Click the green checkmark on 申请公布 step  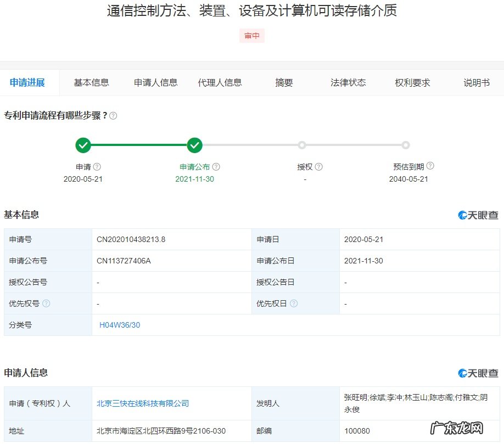(194, 145)
